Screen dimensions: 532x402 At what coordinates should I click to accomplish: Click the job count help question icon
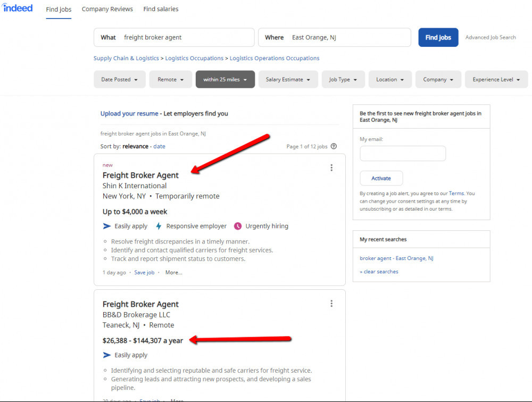(334, 146)
